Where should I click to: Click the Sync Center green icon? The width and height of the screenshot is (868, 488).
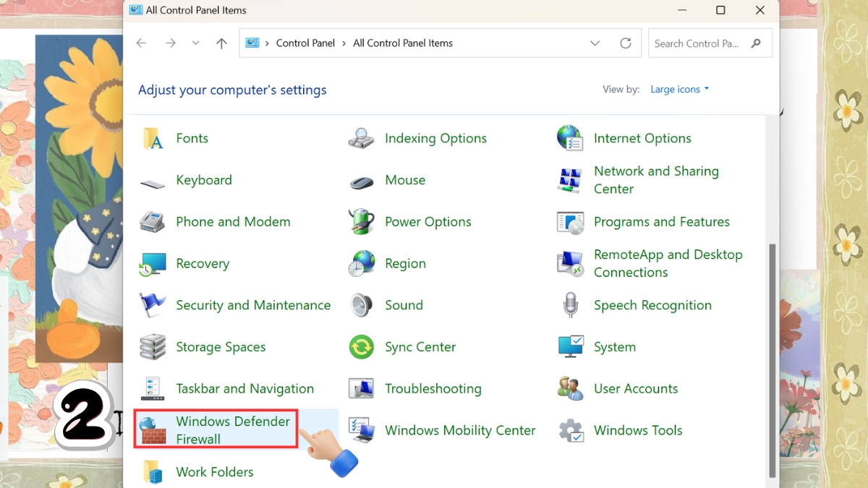point(362,348)
